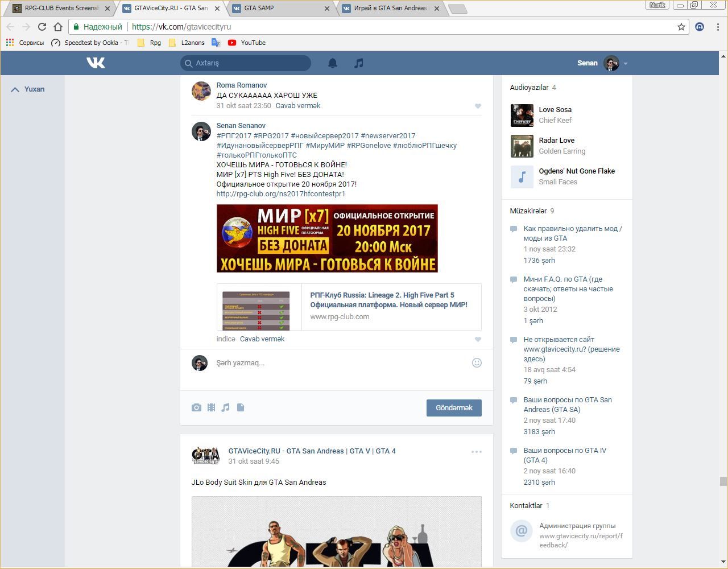This screenshot has width=728, height=569.
Task: Open the GTAViceCity.RU post author link
Action: [312, 451]
